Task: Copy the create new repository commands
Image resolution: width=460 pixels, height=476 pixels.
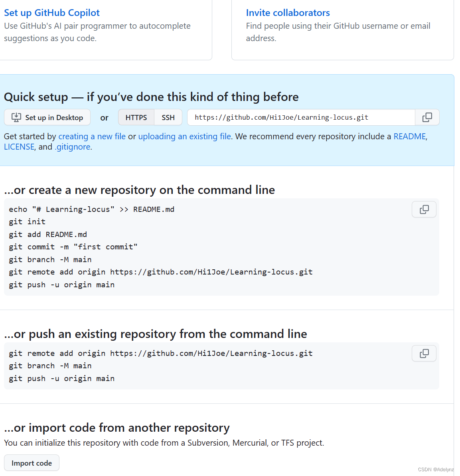Action: click(x=424, y=209)
